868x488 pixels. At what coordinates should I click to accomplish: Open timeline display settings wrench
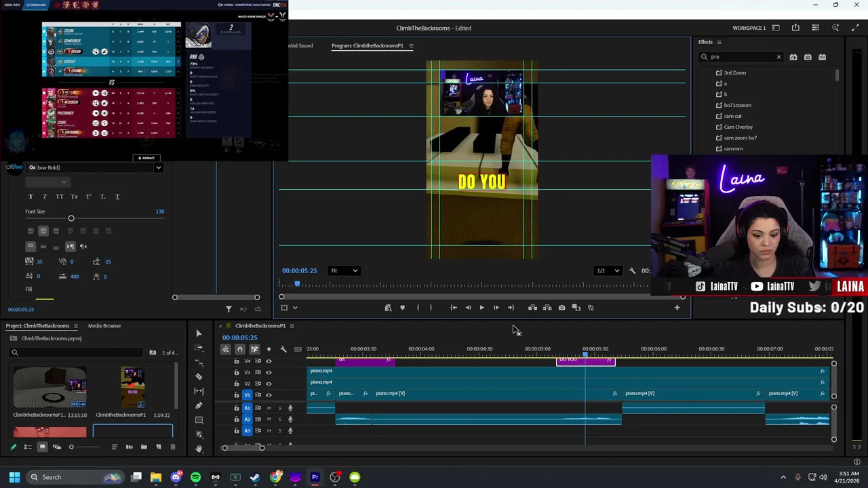[x=283, y=349]
